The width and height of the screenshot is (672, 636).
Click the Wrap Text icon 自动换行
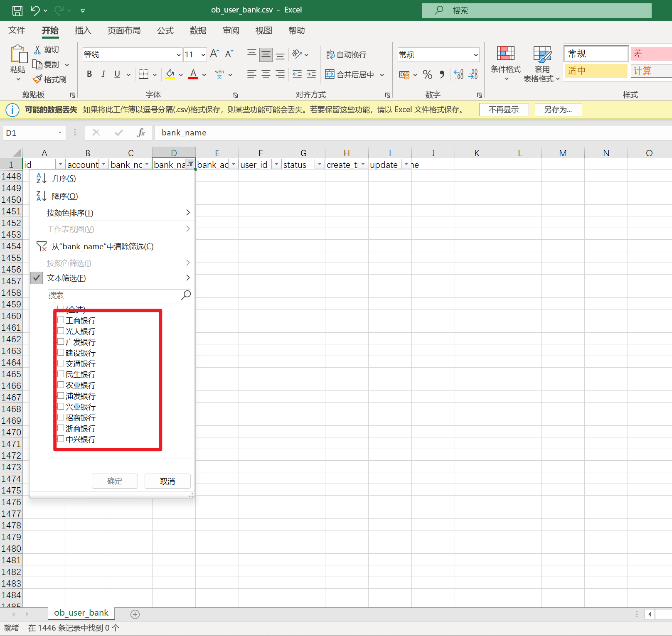pos(346,54)
